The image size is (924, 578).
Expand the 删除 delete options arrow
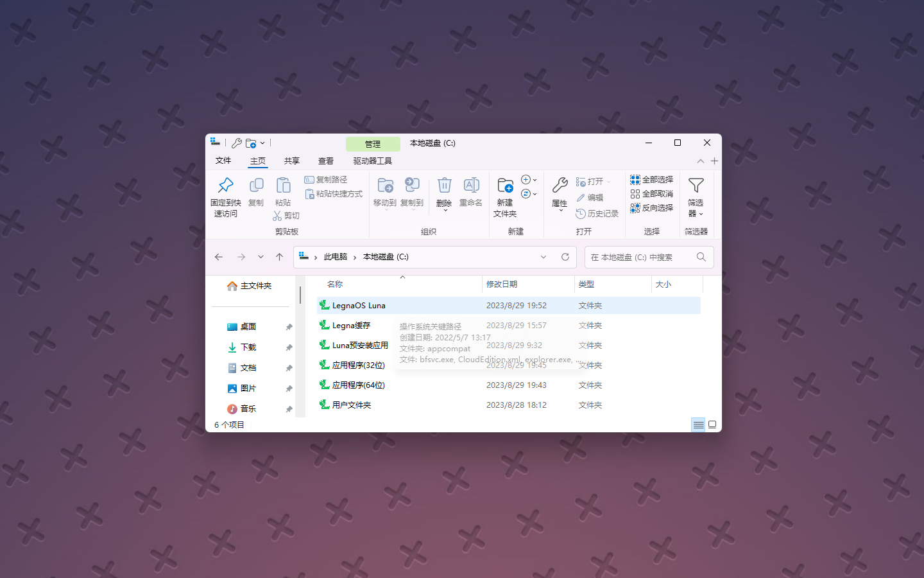[x=445, y=210]
